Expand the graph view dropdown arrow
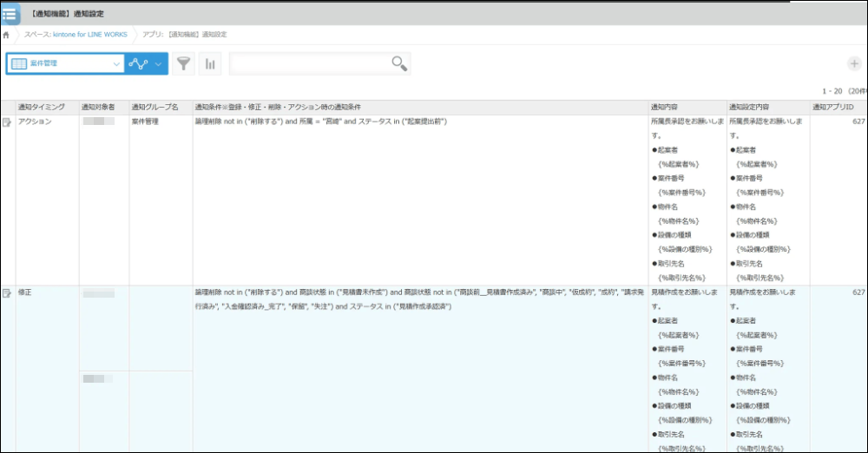Viewport: 868px width, 453px height. click(x=159, y=63)
